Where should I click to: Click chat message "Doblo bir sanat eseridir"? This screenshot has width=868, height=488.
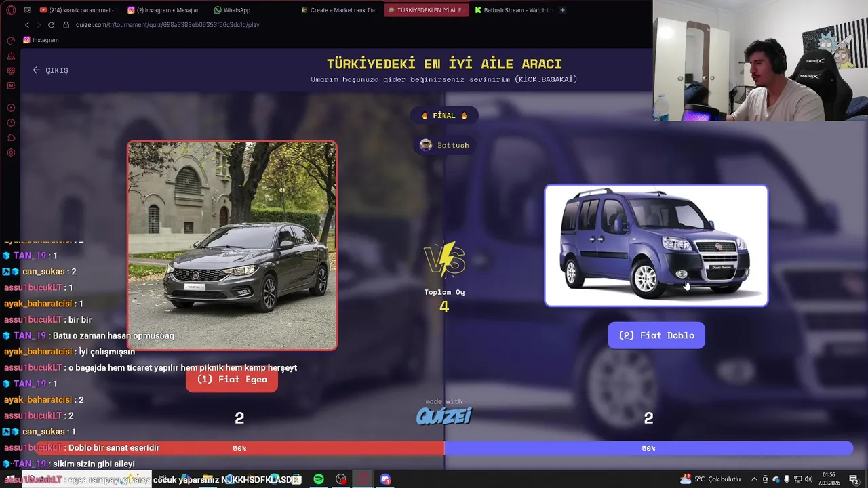114,448
